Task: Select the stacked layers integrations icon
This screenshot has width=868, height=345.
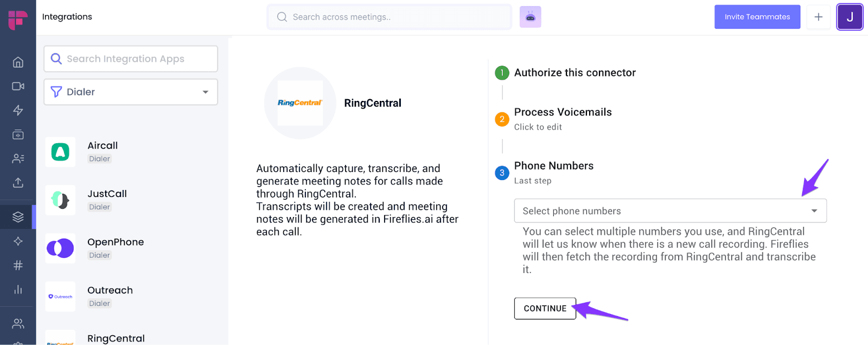Action: pos(18,217)
